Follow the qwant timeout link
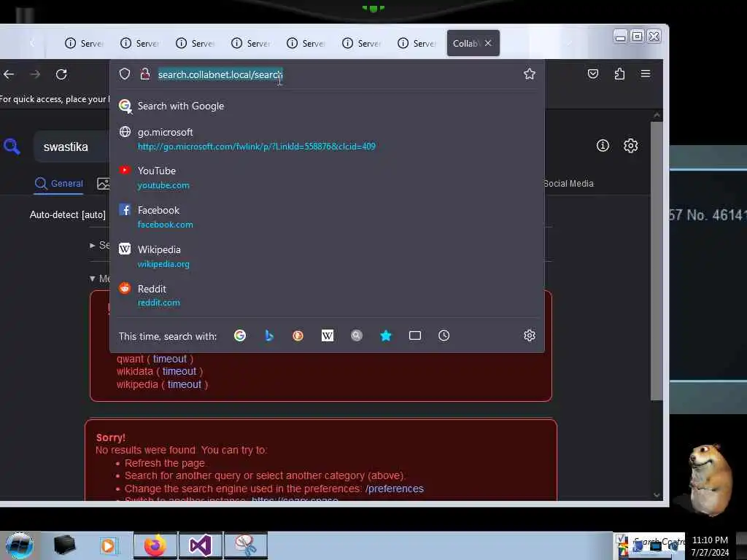This screenshot has width=747, height=560. (x=169, y=359)
